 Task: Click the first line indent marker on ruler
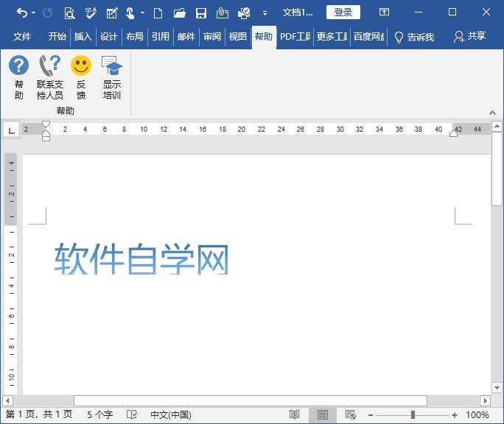click(46, 124)
